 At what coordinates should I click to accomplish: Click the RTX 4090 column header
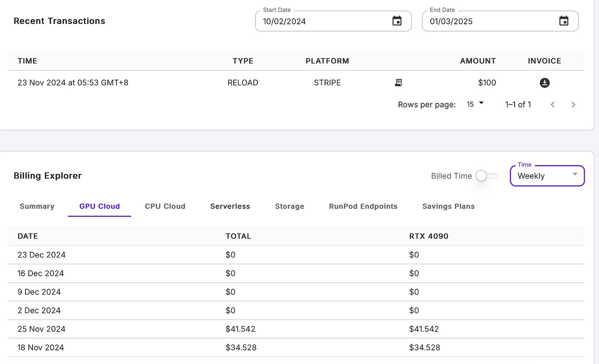click(429, 236)
